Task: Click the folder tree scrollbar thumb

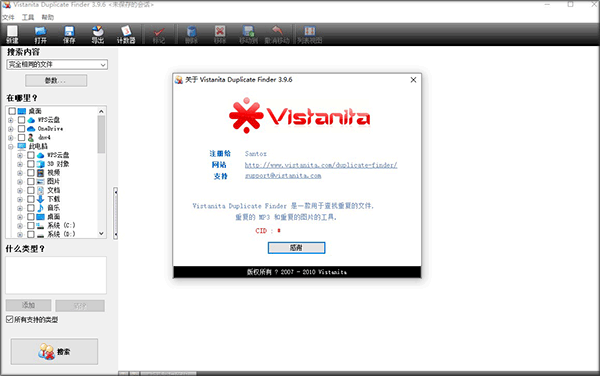Action: tap(101, 134)
